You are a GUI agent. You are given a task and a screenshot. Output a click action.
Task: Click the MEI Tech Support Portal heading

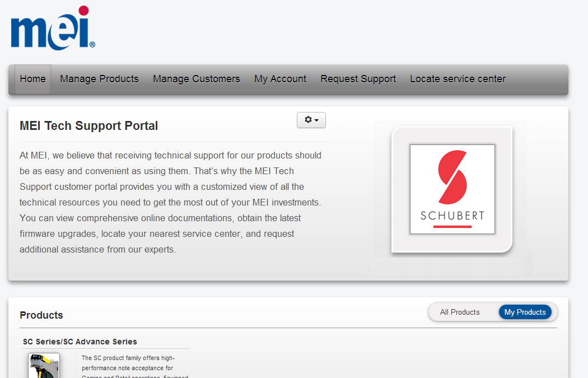coord(88,126)
